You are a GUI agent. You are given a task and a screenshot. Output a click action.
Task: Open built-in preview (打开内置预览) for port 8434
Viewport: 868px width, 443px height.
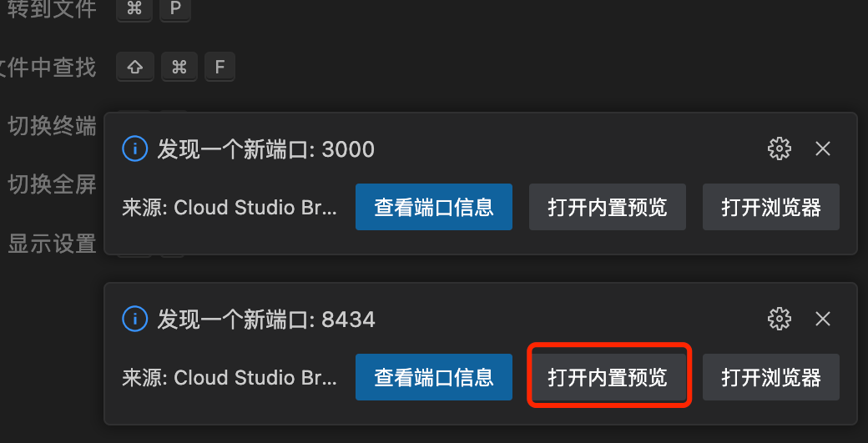[x=608, y=377]
